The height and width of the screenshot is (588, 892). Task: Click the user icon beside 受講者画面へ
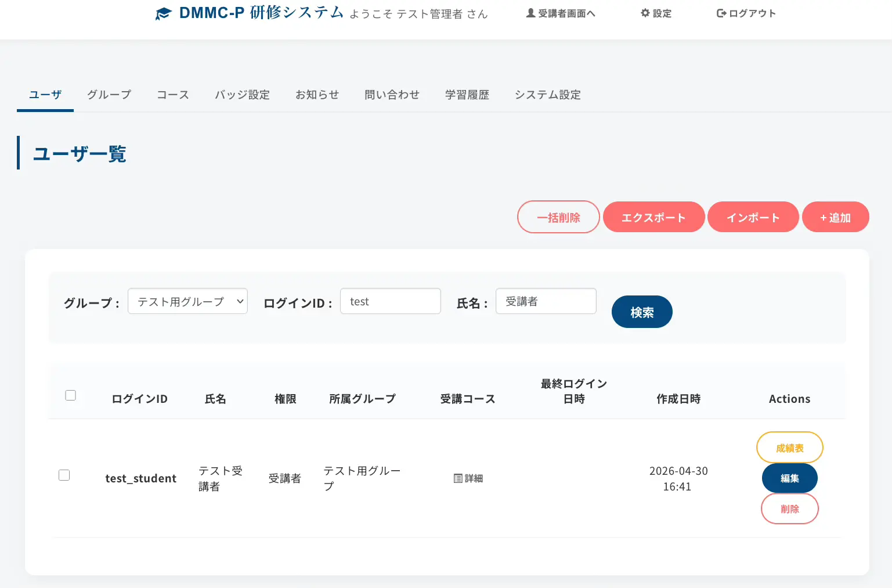coord(530,13)
